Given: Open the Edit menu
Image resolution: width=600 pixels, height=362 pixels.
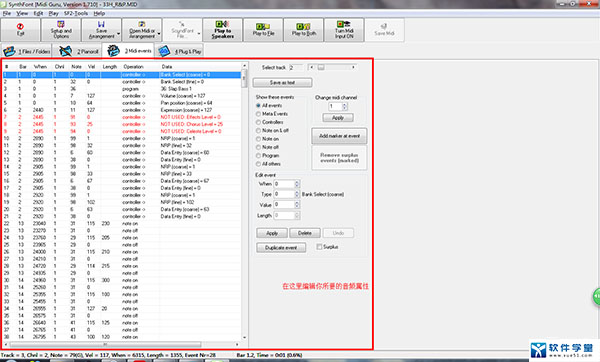Looking at the screenshot, I should coord(38,13).
